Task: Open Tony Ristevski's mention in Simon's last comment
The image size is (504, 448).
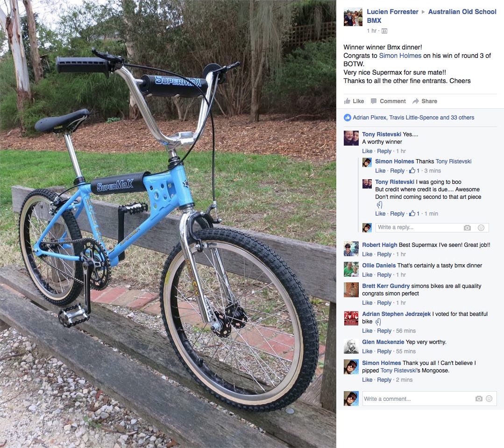Action: 398,370
